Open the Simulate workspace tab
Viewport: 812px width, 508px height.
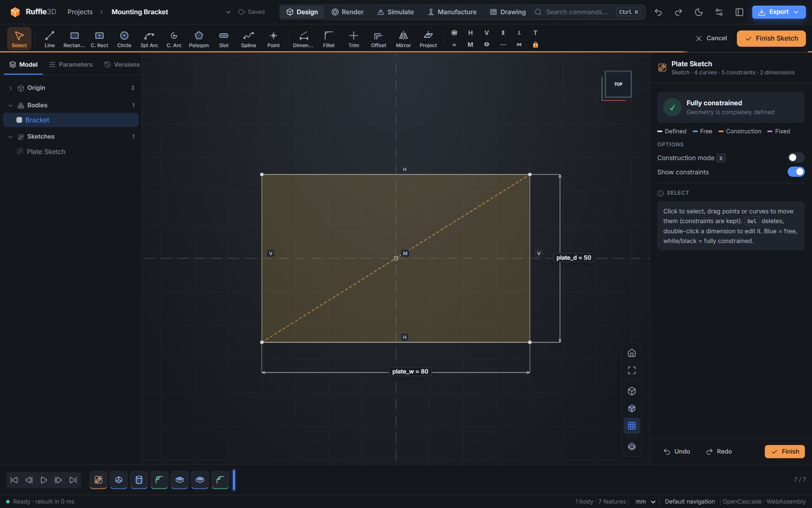(396, 12)
